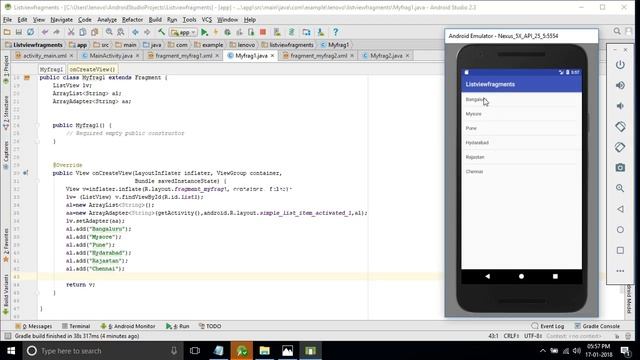
Task: Open the Event Log panel
Action: 548,326
